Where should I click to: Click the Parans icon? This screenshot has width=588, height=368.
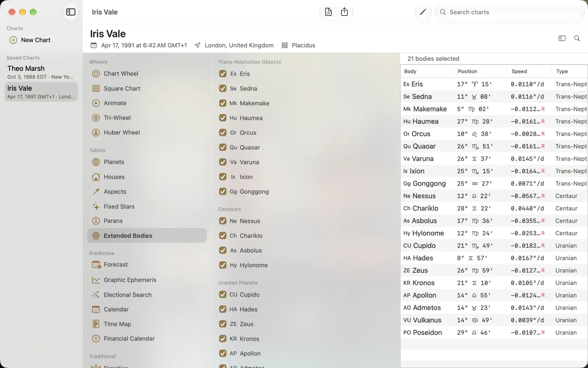click(96, 221)
